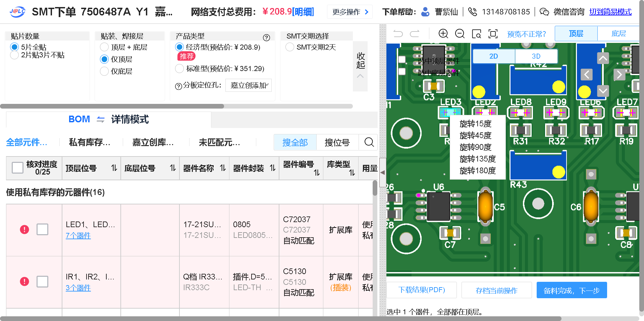
Task: Click the magnifier search icon in BOM
Action: pyautogui.click(x=369, y=142)
